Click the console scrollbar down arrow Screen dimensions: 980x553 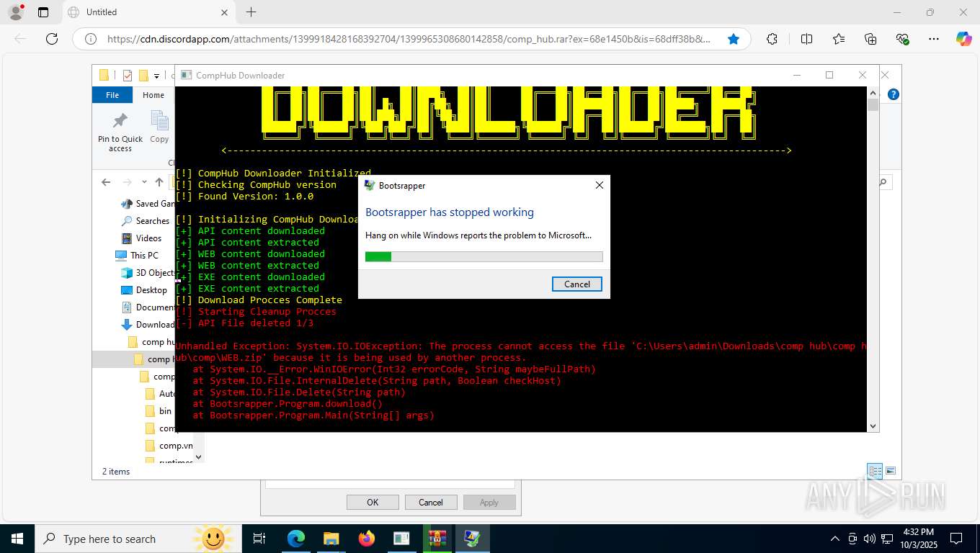coord(873,426)
